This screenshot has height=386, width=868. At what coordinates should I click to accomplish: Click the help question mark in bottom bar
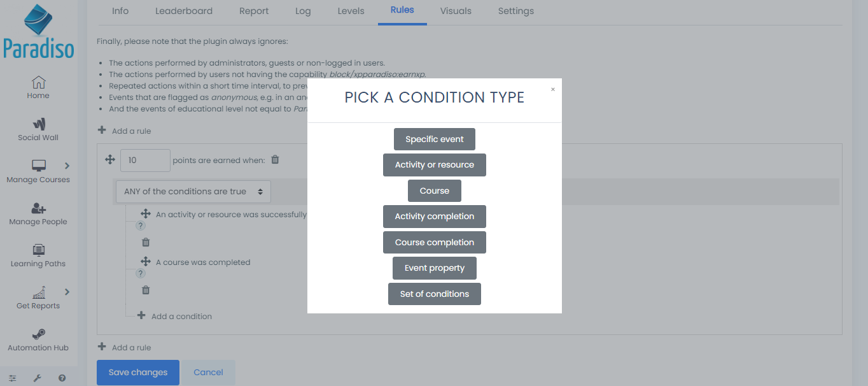[62, 378]
